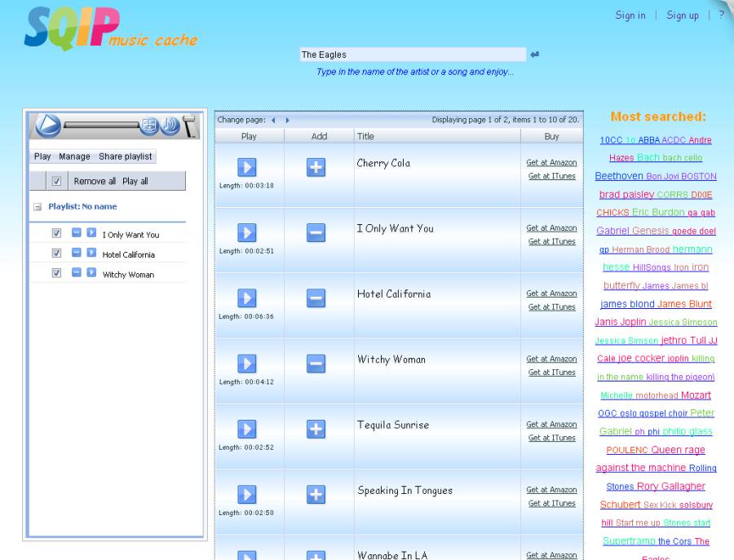734x560 pixels.
Task: Open the Manage menu in playlist panel
Action: pyautogui.click(x=74, y=157)
